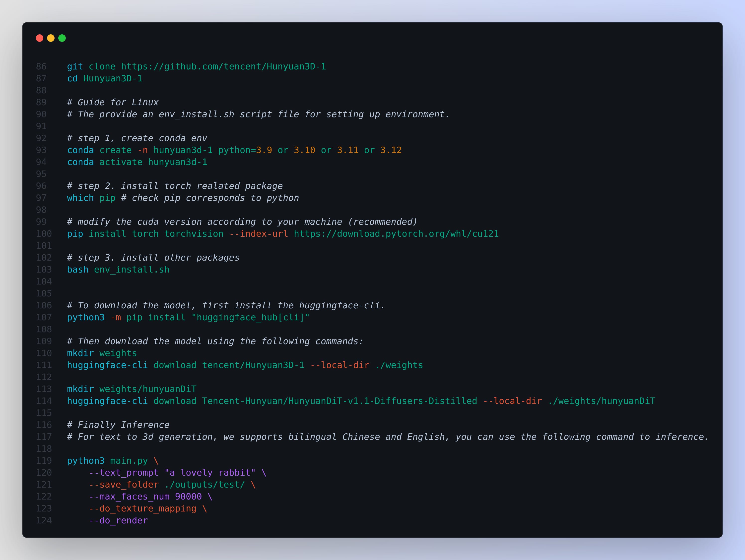The image size is (745, 560).
Task: Click 'python3 main.py' command
Action: click(107, 461)
